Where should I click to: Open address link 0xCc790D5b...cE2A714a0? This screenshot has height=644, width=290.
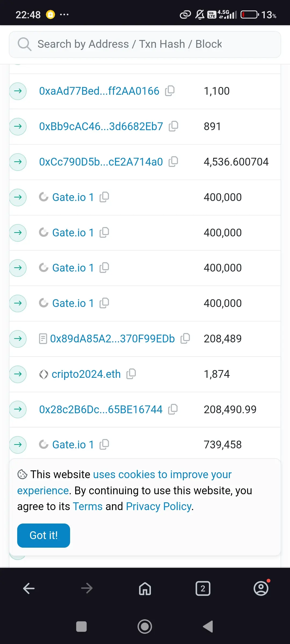(x=101, y=162)
